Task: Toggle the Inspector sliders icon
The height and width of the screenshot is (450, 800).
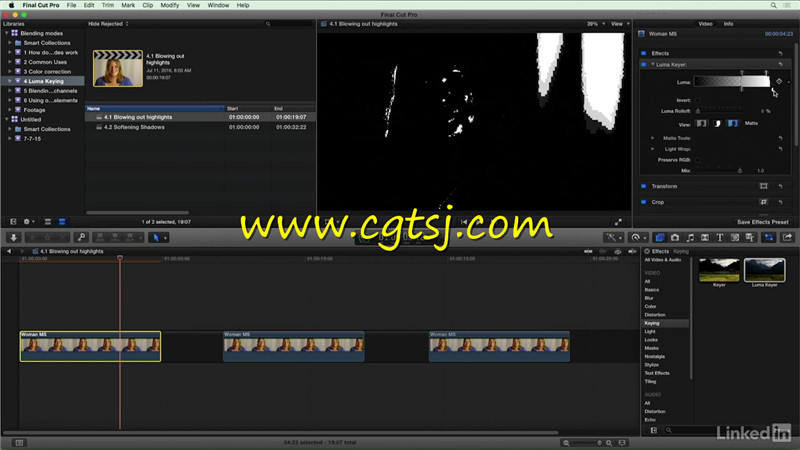Action: tap(769, 238)
